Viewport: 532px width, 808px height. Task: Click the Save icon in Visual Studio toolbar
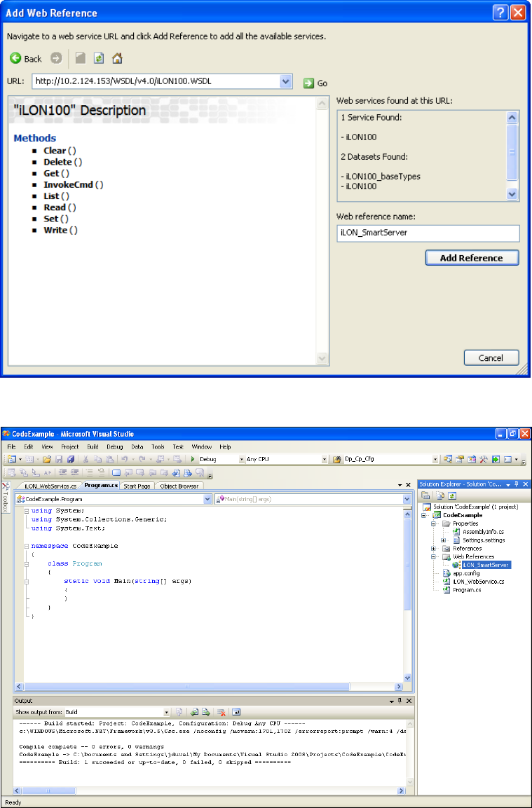pos(59,458)
